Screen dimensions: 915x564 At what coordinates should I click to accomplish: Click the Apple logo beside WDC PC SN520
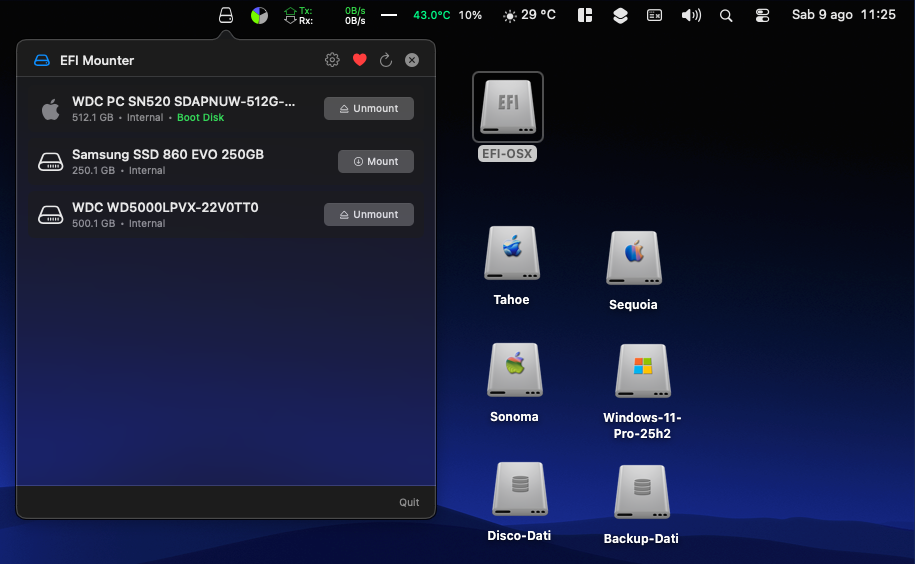pyautogui.click(x=51, y=109)
